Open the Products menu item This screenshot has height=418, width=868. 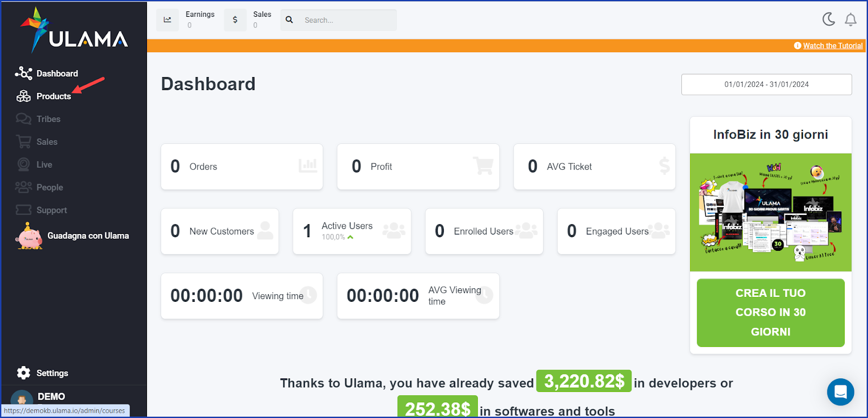click(x=54, y=96)
